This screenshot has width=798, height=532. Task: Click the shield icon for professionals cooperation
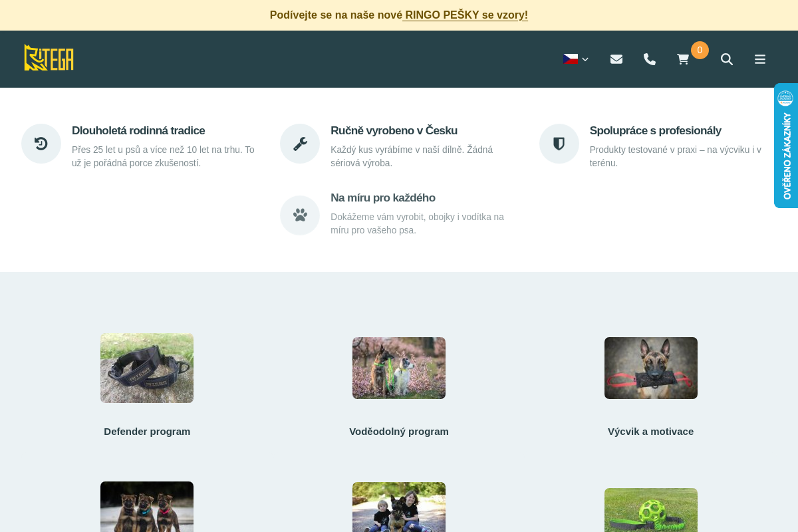559,144
